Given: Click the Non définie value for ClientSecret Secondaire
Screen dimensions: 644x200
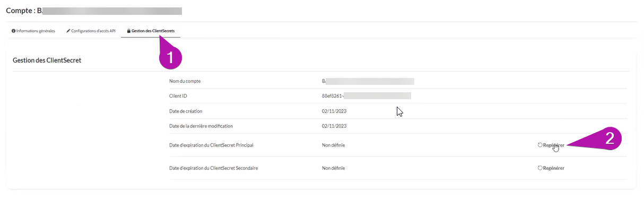Looking at the screenshot, I should (x=333, y=168).
